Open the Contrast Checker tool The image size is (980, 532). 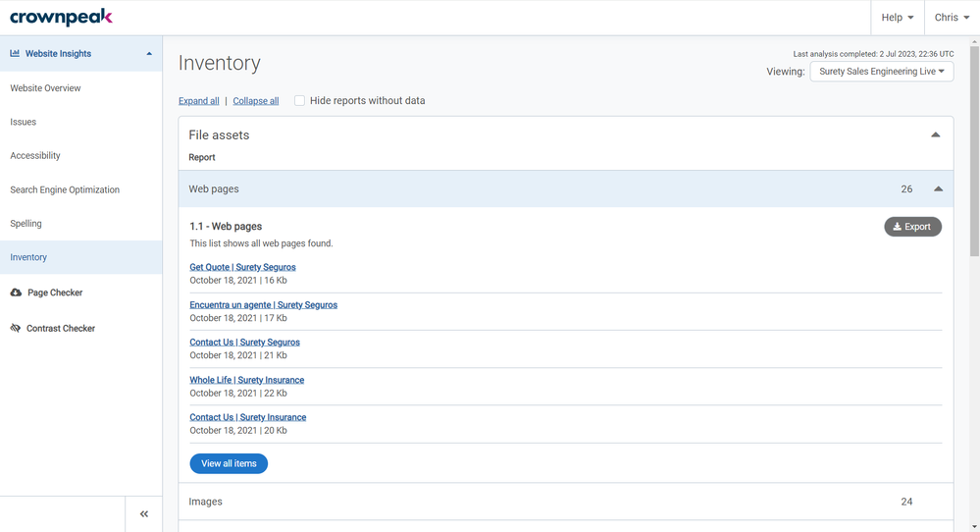click(x=61, y=328)
